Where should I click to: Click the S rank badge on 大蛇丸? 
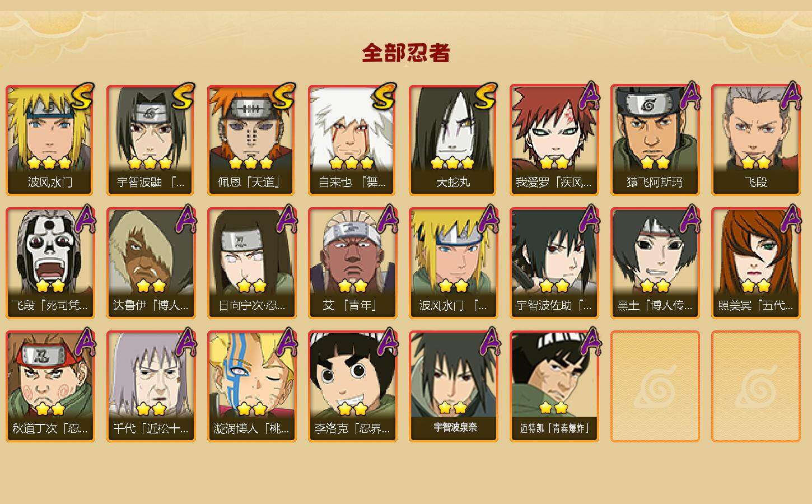coord(485,95)
